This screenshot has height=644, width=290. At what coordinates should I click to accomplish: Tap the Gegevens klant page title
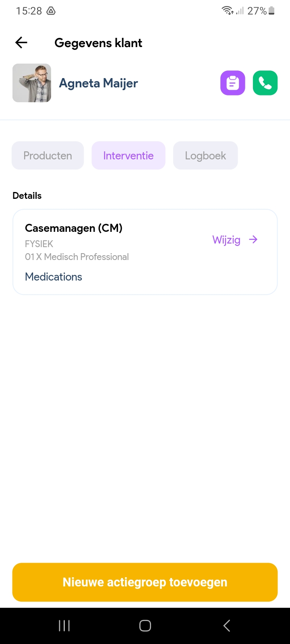point(98,43)
